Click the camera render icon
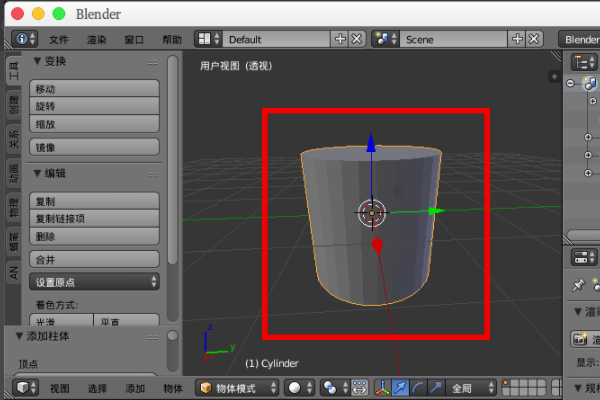The width and height of the screenshot is (600, 400). coord(580,339)
